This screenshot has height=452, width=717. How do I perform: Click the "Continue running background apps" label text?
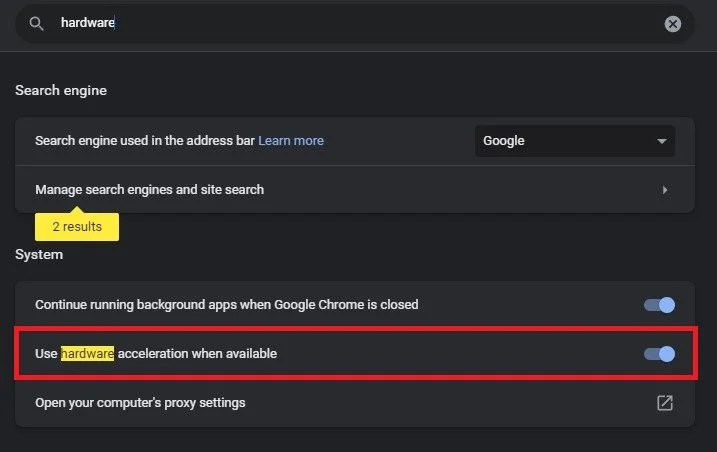[x=226, y=304]
